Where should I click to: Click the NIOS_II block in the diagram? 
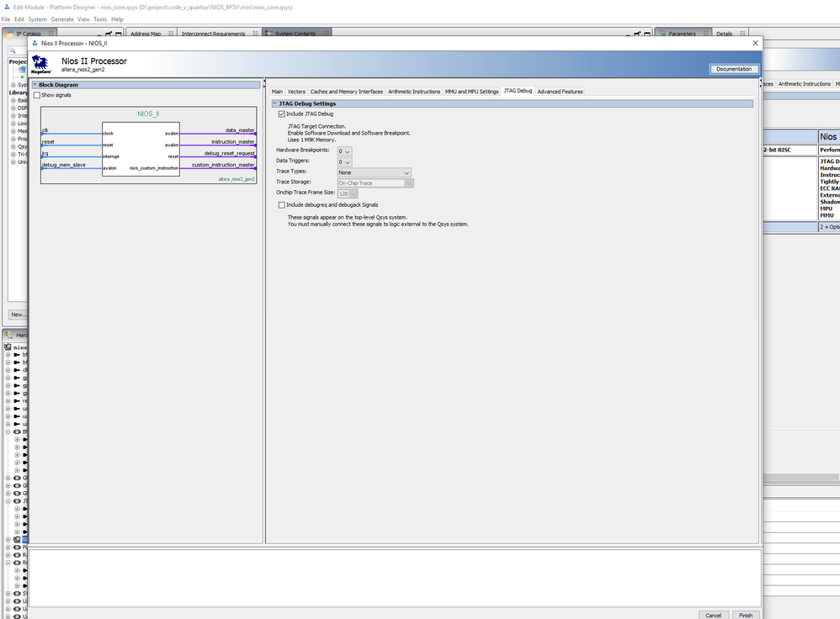click(141, 150)
